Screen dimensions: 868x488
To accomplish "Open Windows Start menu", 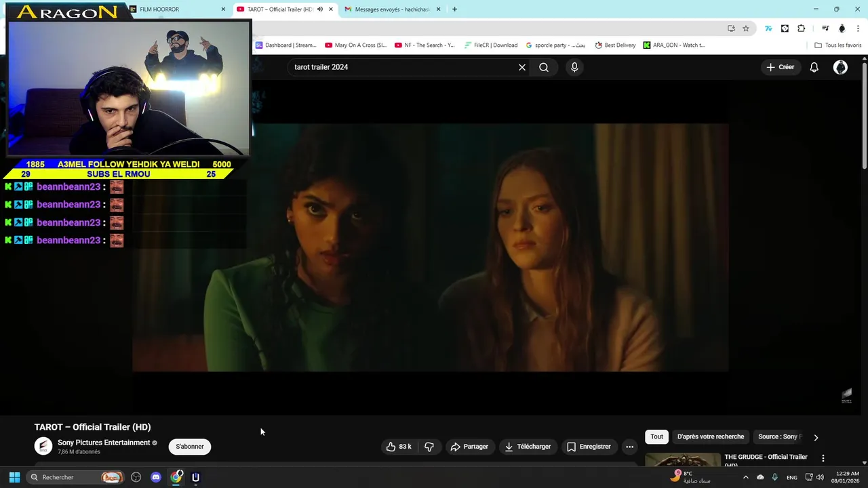I will tap(14, 477).
